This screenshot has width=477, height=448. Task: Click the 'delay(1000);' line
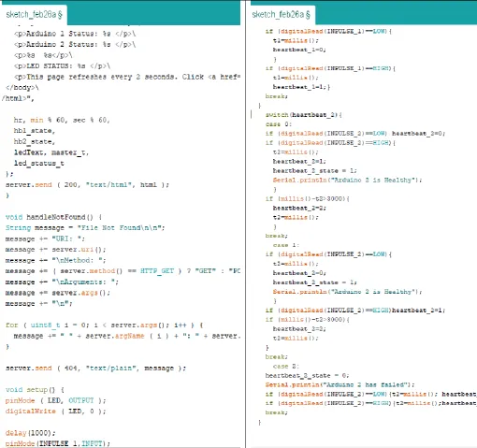click(30, 433)
